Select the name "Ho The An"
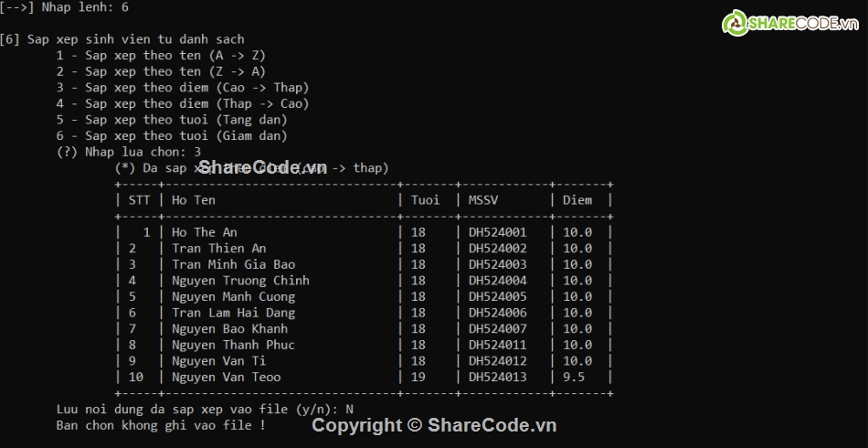The width and height of the screenshot is (868, 448). pos(205,232)
